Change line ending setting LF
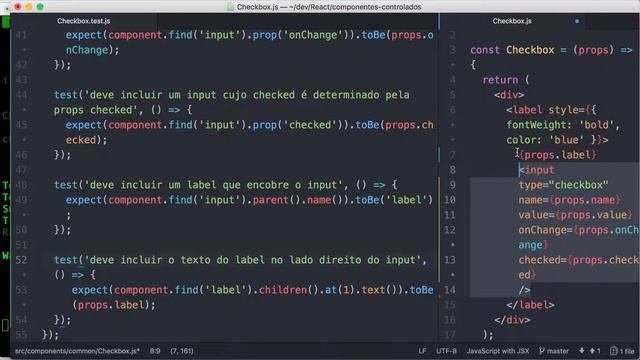 [x=422, y=351]
